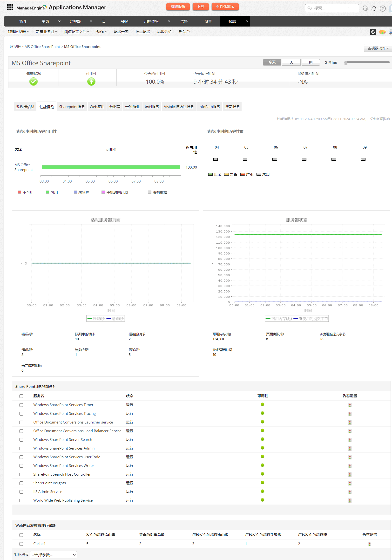This screenshot has width=392, height=560.
Task: Switch to the 搜索服务 tab
Action: (232, 107)
